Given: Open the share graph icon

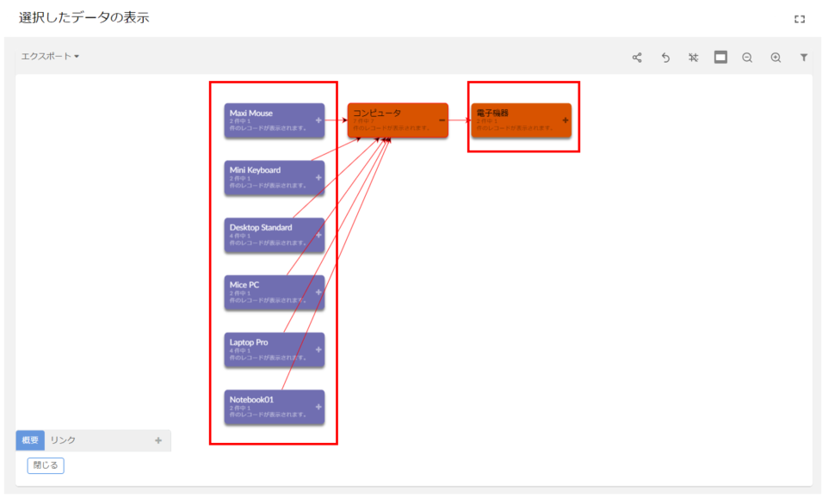Looking at the screenshot, I should coord(638,58).
